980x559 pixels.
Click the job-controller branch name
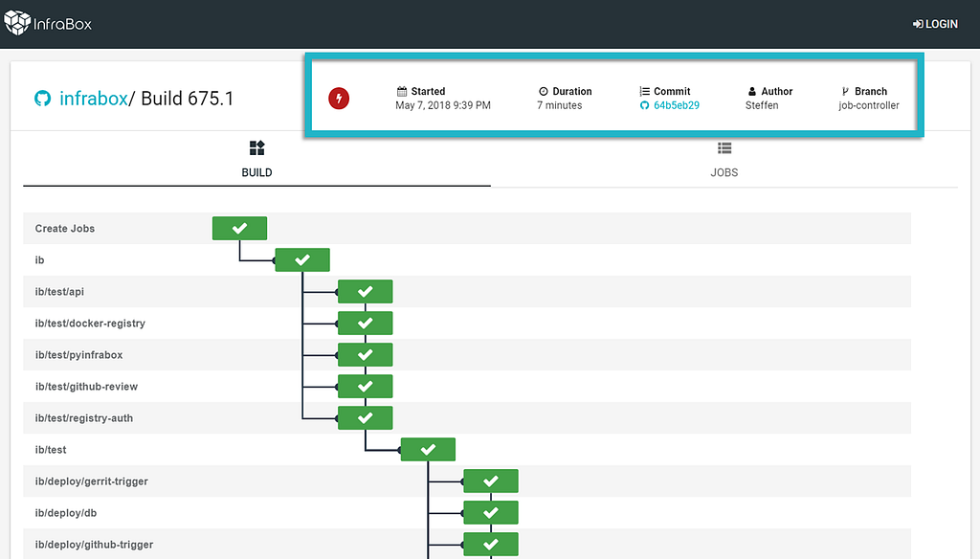coord(869,105)
